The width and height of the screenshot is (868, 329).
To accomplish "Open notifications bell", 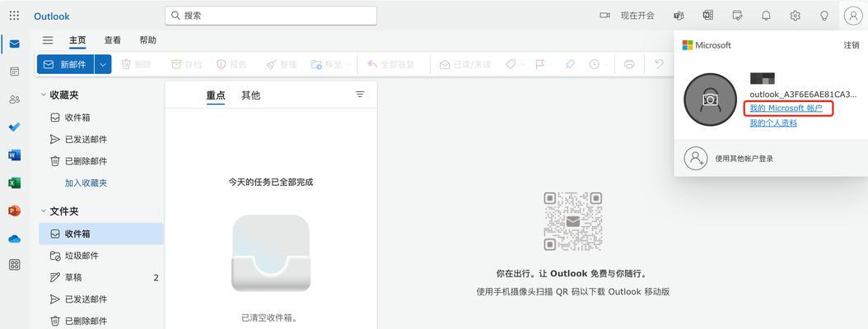I will coord(766,16).
